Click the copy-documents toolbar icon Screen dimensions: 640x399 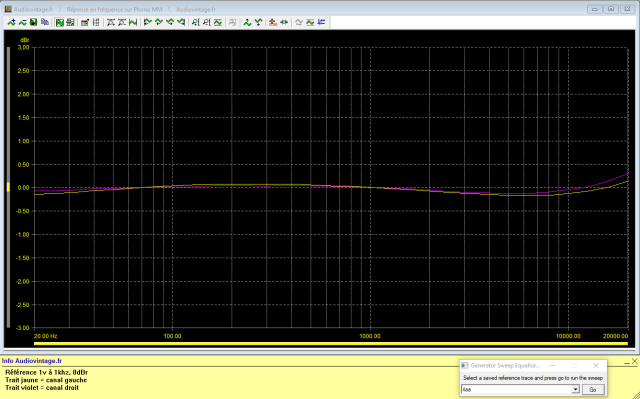click(45, 22)
